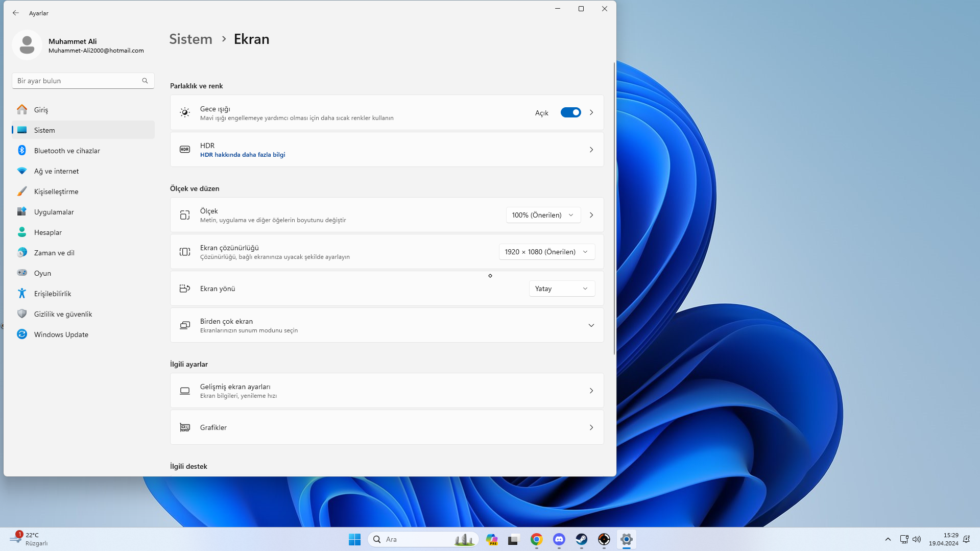The height and width of the screenshot is (551, 980).
Task: Open the Grafikler settings row
Action: point(387,427)
